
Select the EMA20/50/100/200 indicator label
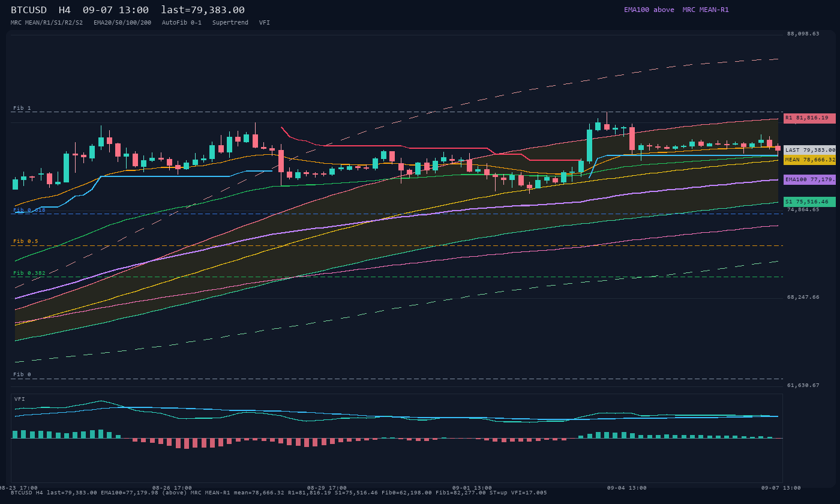pyautogui.click(x=122, y=23)
